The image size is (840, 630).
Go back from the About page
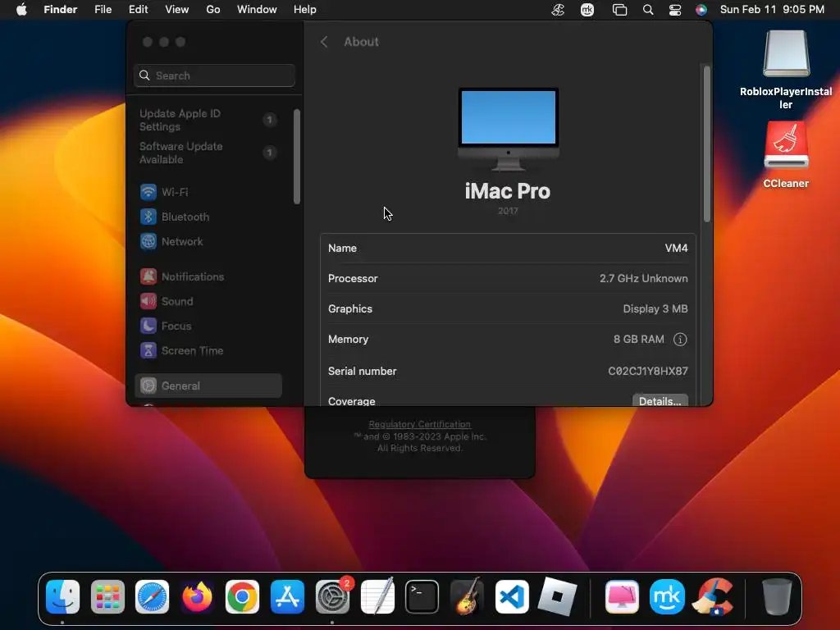[x=324, y=42]
